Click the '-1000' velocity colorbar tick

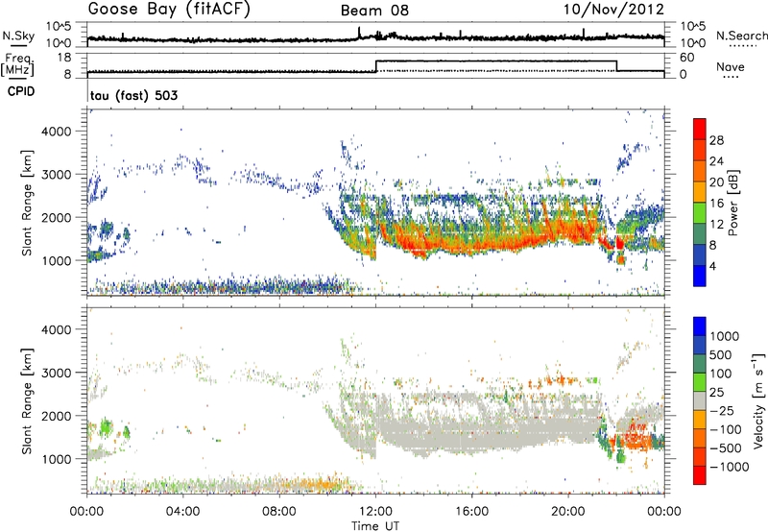[x=730, y=467]
